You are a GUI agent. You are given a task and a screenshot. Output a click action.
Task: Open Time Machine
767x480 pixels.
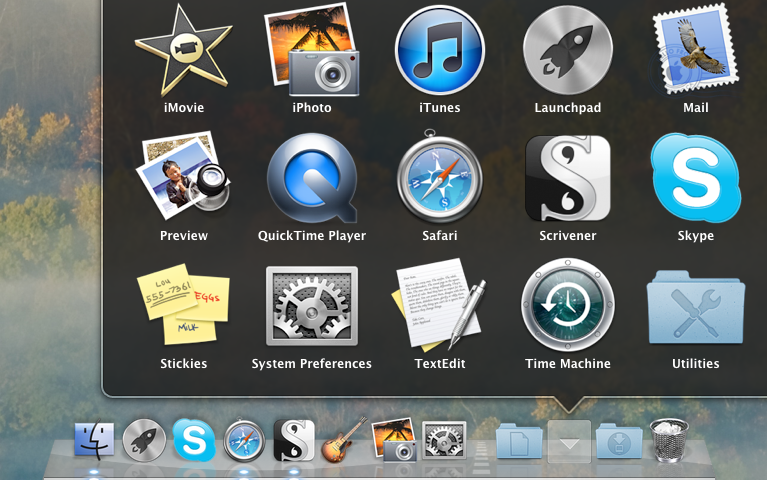point(568,306)
